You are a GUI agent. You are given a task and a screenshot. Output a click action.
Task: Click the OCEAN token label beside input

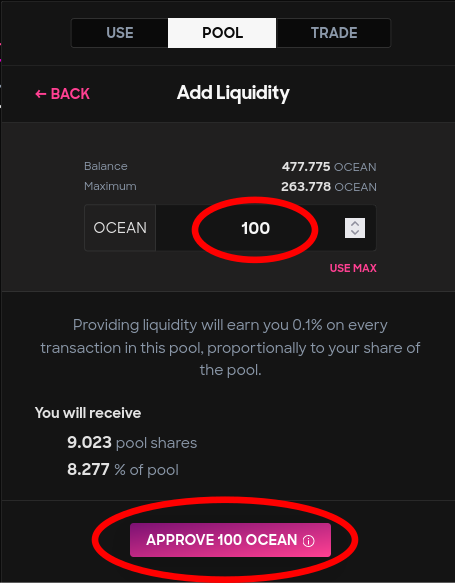[120, 228]
